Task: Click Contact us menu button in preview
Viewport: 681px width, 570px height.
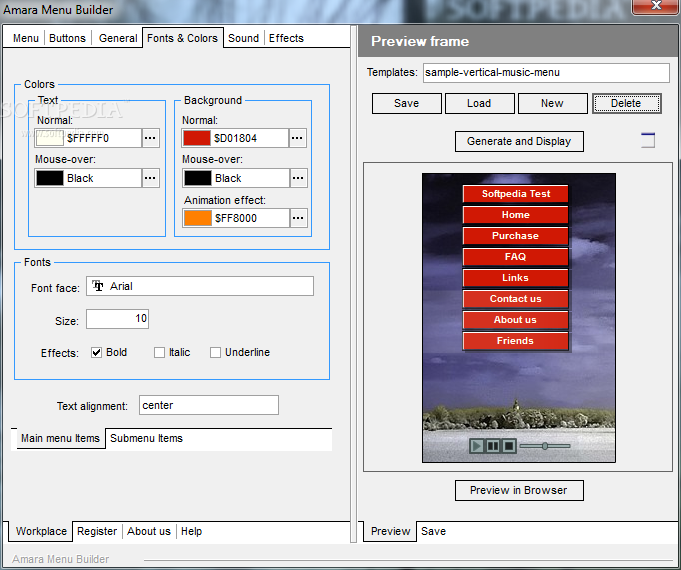Action: (516, 298)
